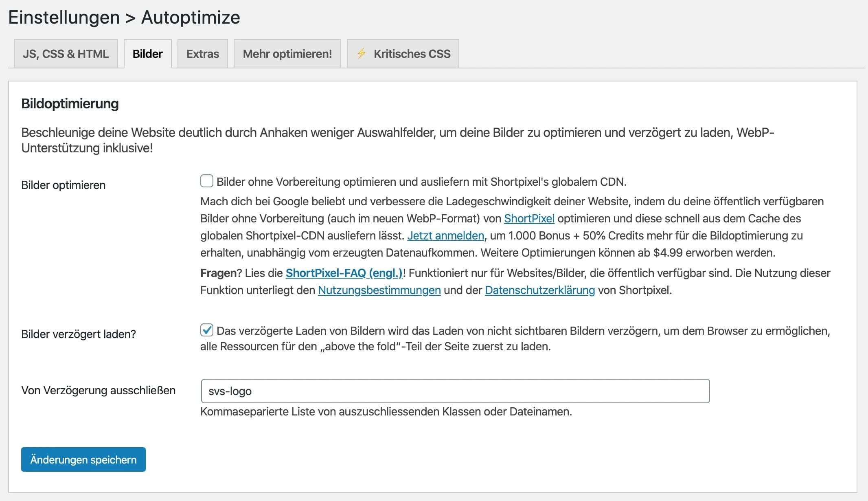Click the Bildoptimierung section heading
This screenshot has width=868, height=501.
coord(70,104)
